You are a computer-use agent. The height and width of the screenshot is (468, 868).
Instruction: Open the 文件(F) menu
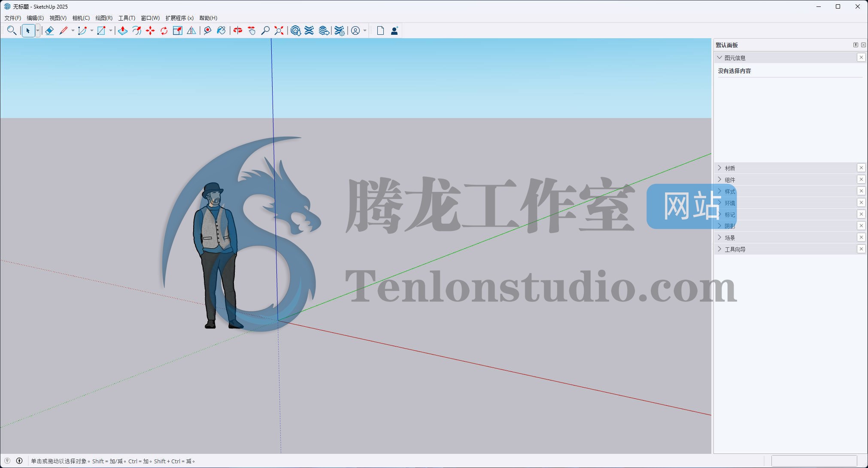12,18
